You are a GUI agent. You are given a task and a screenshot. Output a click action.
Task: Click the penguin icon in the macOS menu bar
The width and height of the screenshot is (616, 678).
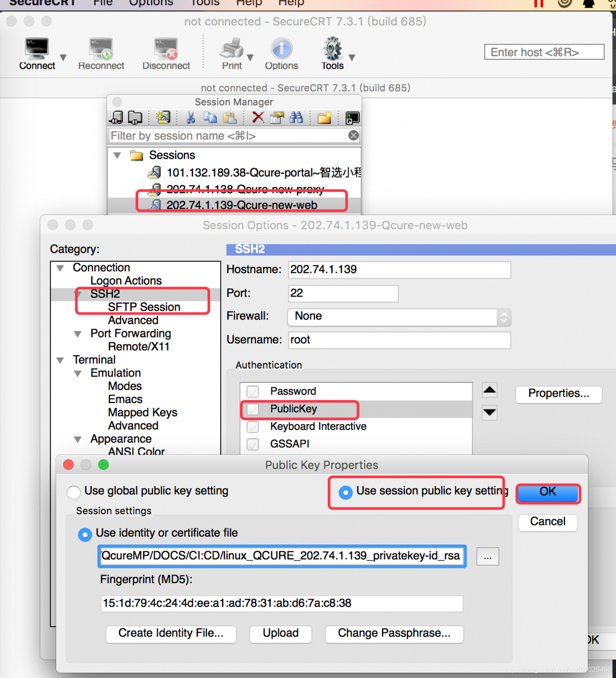(x=588, y=3)
